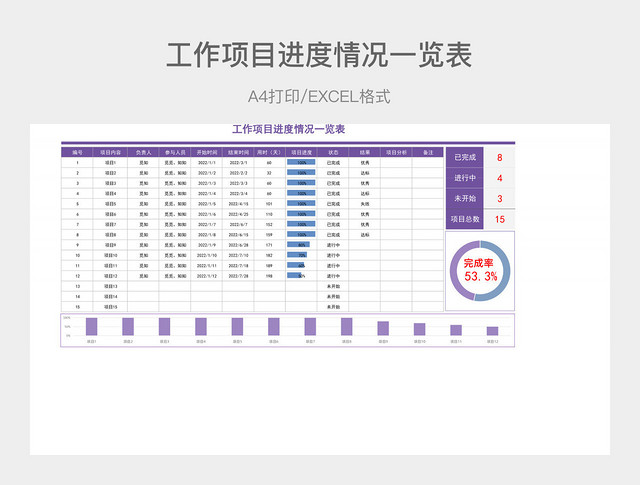Click the progress bar in row 12
Viewport: 640px width, 485px height.
pyautogui.click(x=294, y=276)
